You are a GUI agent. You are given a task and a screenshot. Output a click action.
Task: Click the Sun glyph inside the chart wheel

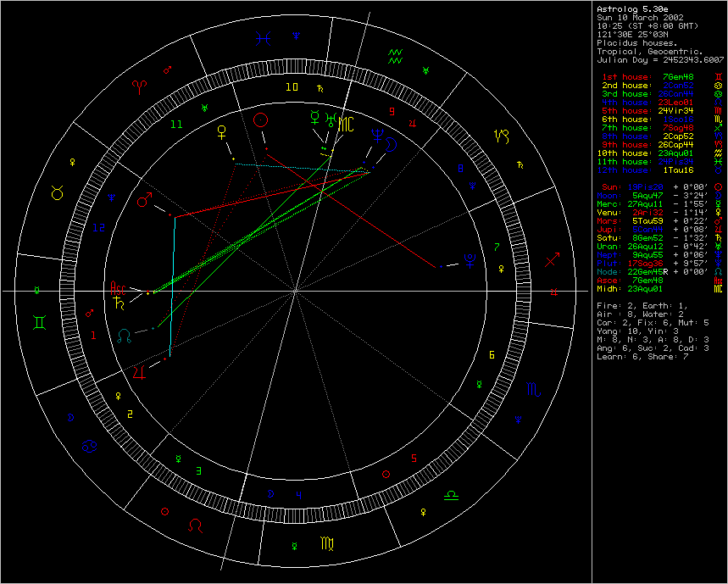[261, 120]
